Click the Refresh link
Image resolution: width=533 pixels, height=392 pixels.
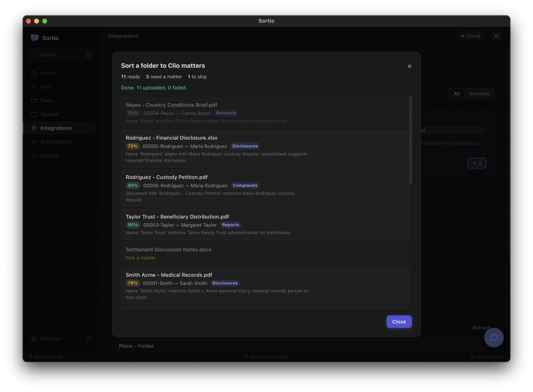click(x=481, y=328)
